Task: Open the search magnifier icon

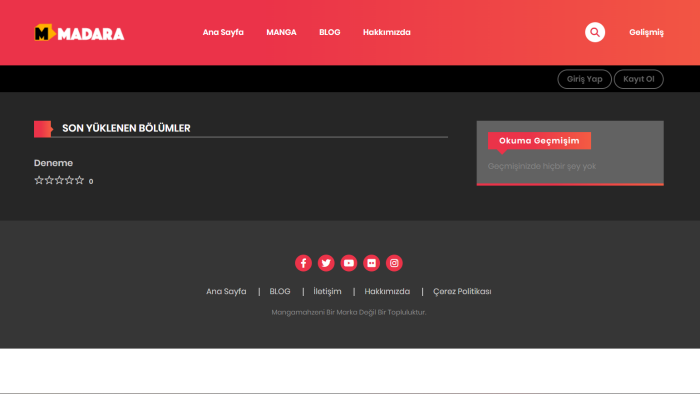Action: (595, 32)
